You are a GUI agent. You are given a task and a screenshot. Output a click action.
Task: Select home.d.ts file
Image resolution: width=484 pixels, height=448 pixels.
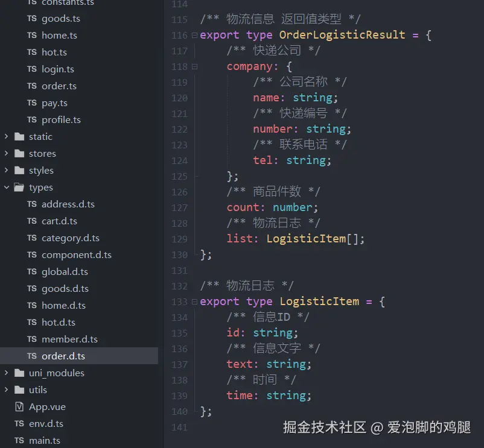[63, 306]
